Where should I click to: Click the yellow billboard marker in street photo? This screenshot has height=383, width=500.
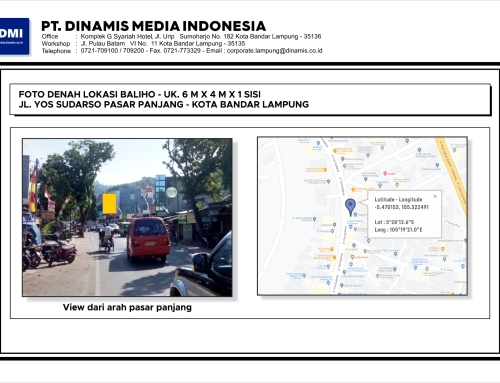pos(109,204)
